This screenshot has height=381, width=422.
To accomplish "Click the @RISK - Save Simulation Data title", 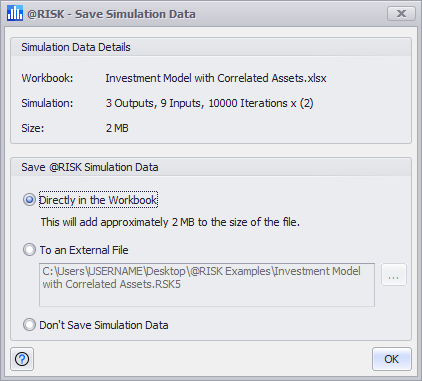I will (111, 14).
